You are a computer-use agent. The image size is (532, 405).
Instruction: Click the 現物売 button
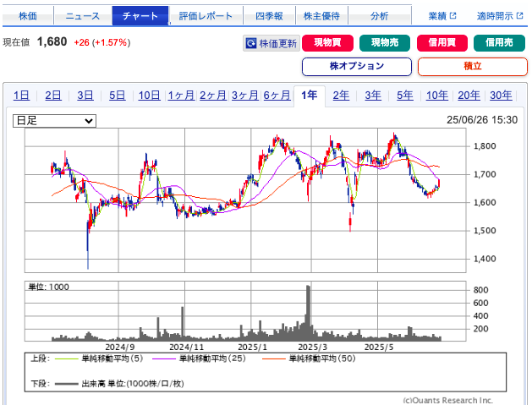click(385, 43)
